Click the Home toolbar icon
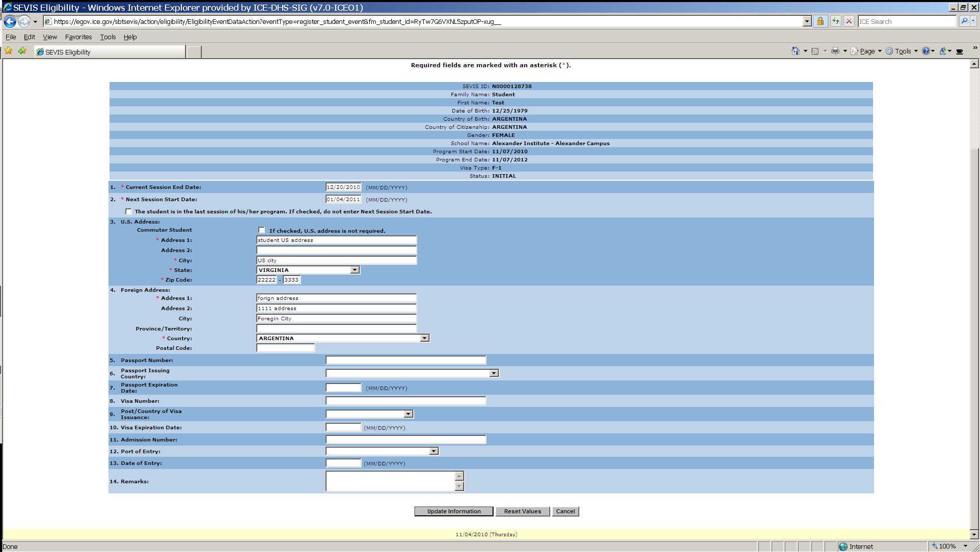This screenshot has height=552, width=980. tap(795, 51)
